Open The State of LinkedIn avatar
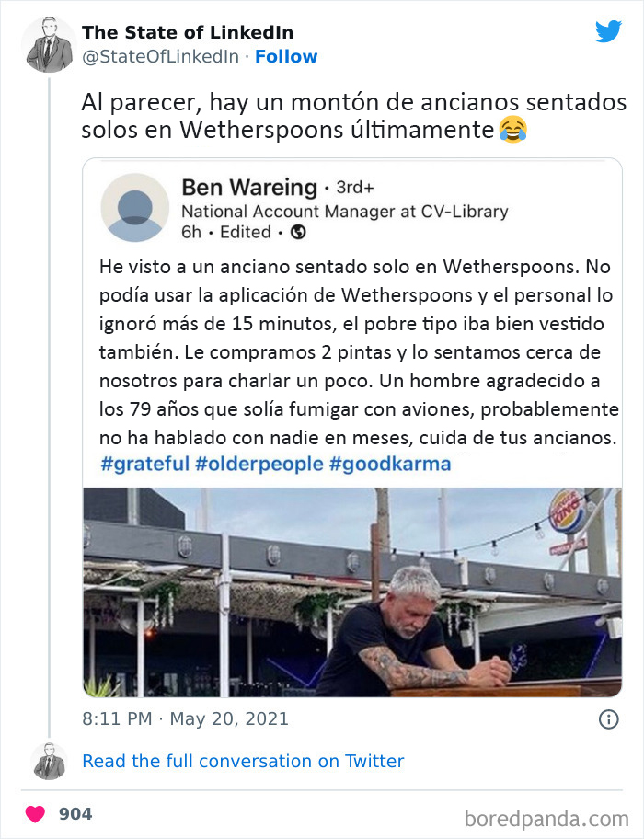644x839 pixels. (49, 45)
